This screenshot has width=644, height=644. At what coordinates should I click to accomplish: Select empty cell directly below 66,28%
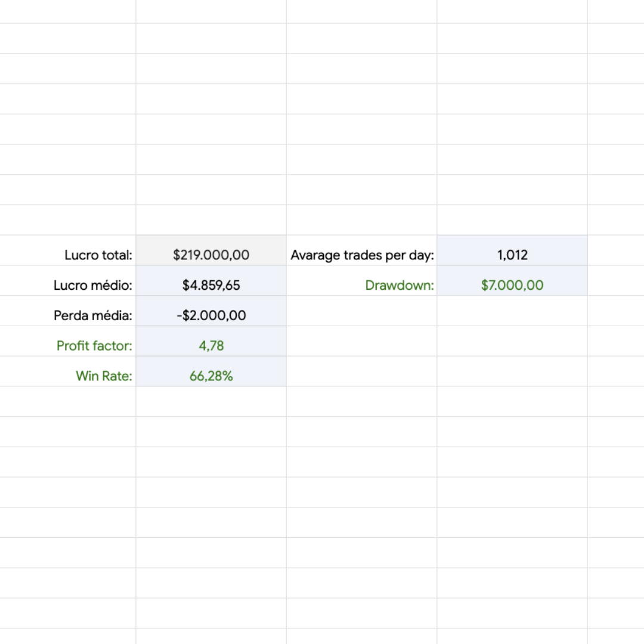(211, 401)
